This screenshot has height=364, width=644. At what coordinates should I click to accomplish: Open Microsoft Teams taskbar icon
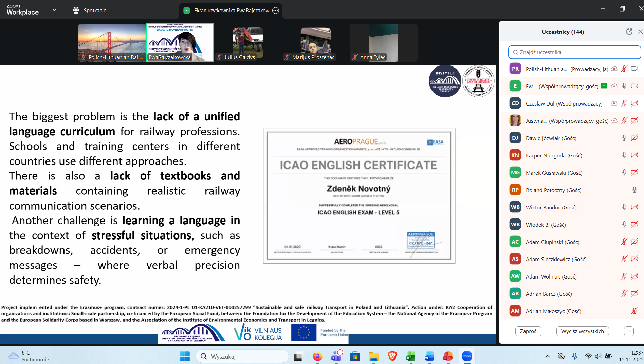click(x=336, y=356)
